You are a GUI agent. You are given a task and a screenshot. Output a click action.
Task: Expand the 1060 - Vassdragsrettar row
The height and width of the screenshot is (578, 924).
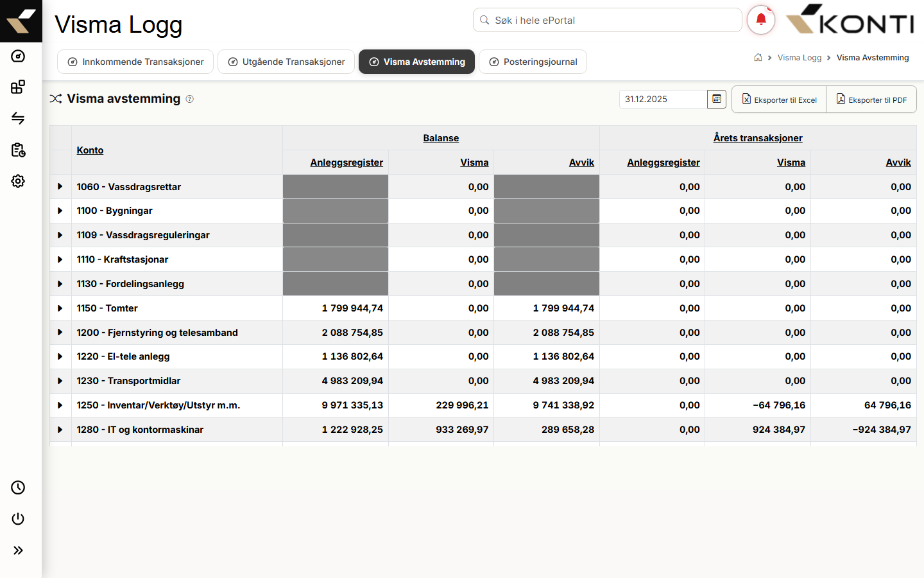60,187
